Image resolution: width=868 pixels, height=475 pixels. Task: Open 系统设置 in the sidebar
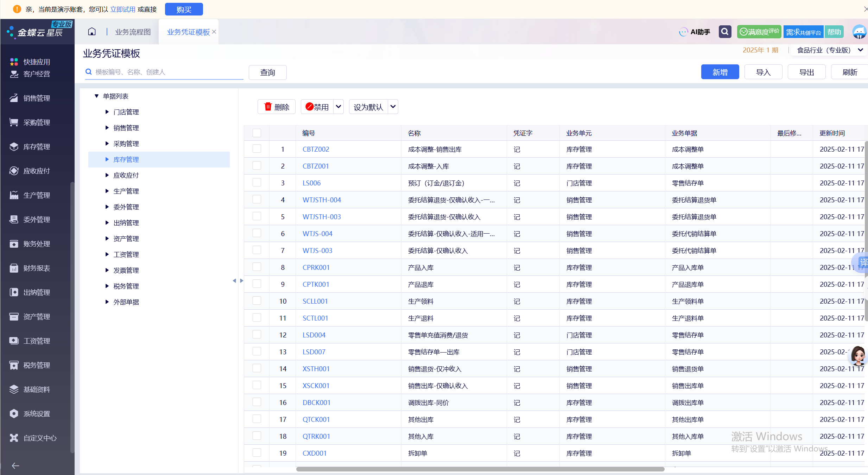point(37,414)
